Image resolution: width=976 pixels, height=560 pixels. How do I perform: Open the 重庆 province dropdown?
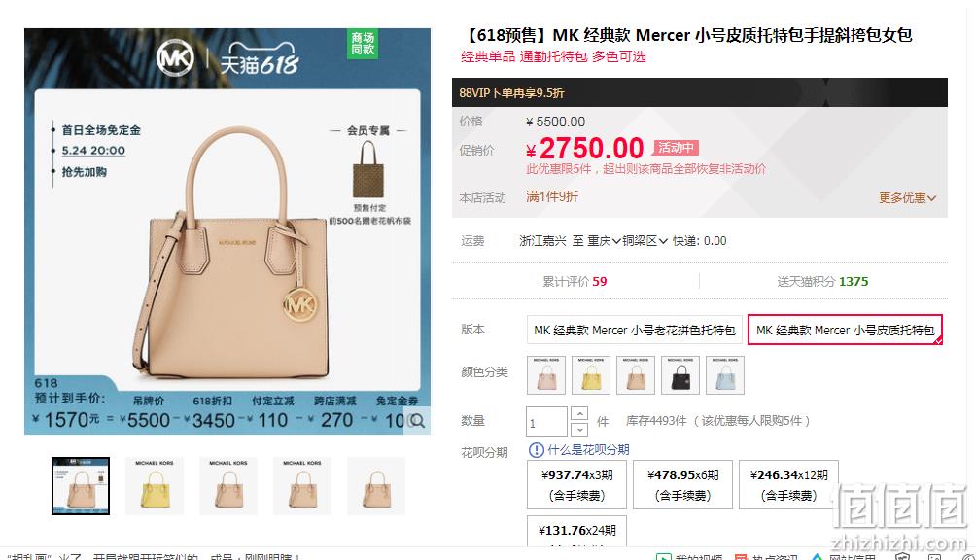(x=604, y=241)
